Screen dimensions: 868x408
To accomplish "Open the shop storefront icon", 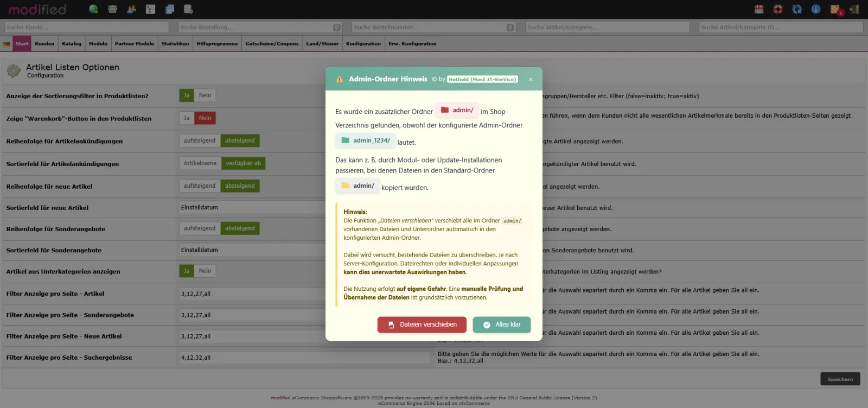I will point(759,9).
